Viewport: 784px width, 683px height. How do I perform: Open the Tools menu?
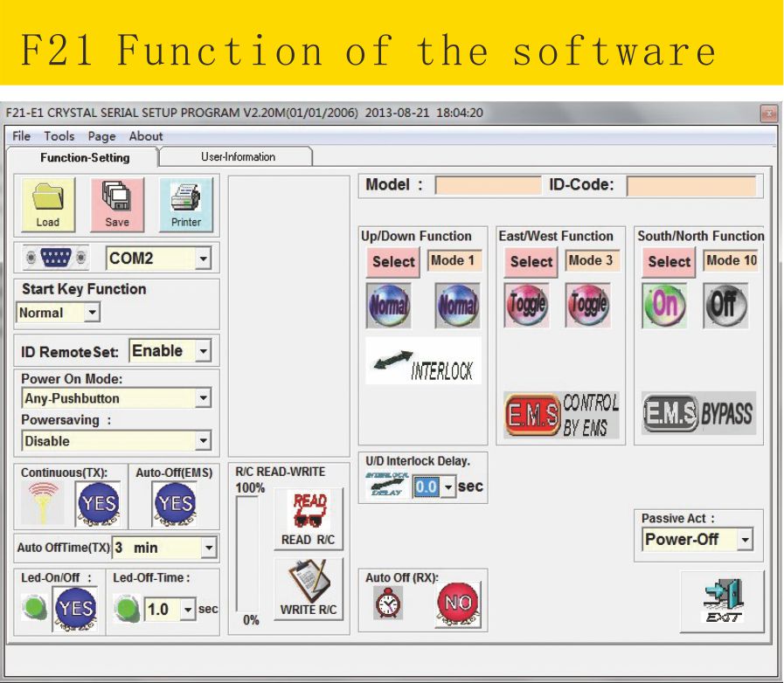click(x=59, y=136)
